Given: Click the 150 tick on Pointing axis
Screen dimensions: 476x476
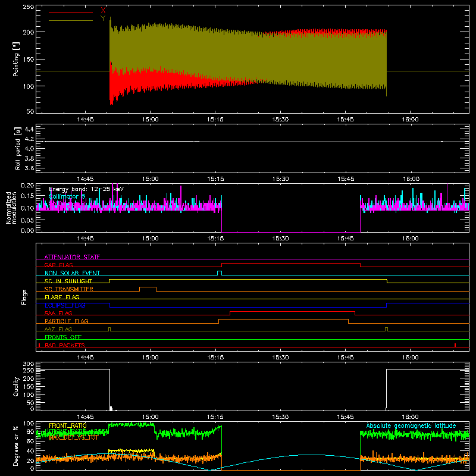Looking at the screenshot, I should [x=29, y=59].
